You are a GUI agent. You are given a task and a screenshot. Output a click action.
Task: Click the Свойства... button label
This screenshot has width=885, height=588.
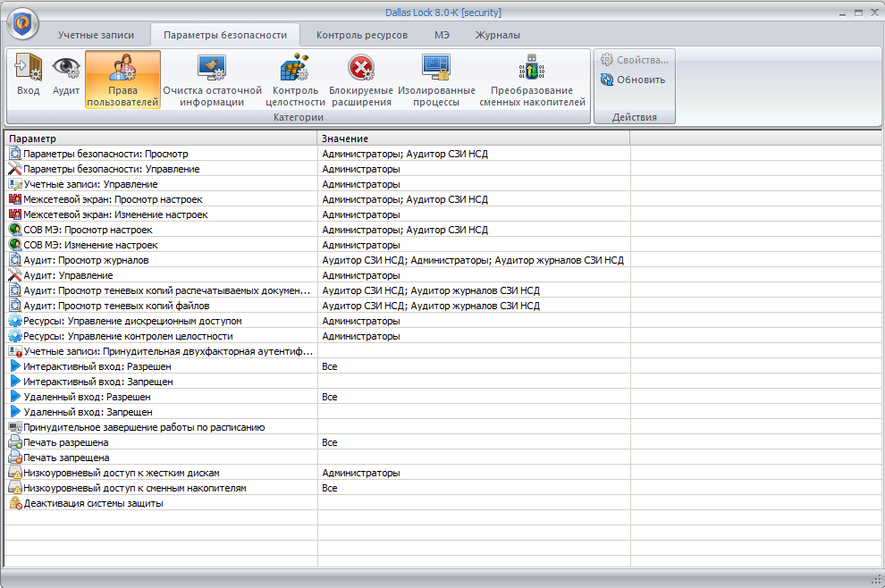point(643,60)
